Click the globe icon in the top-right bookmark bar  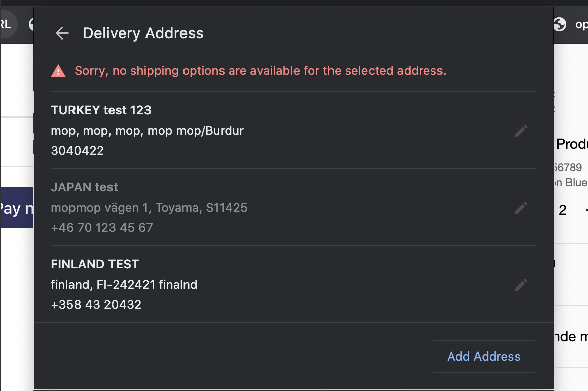pos(560,24)
